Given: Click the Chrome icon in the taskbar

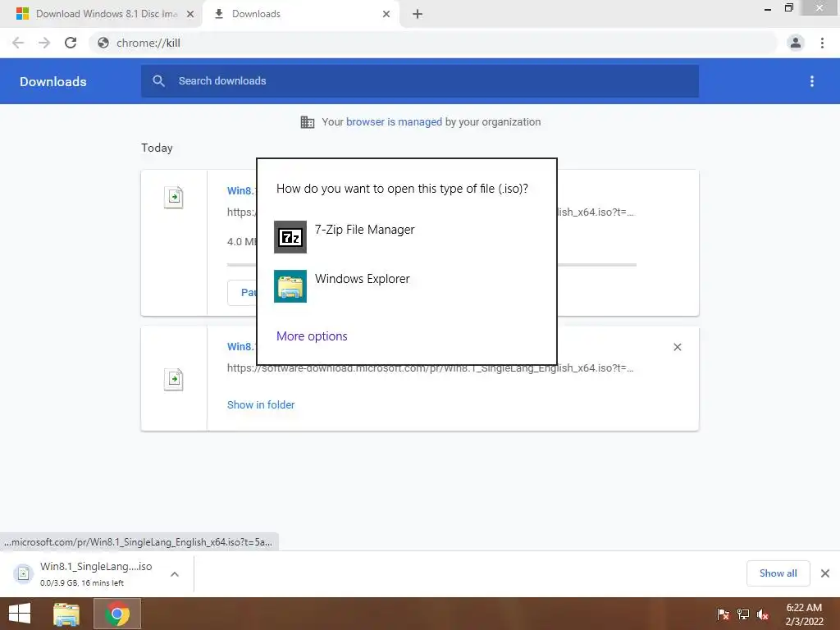Looking at the screenshot, I should tap(117, 614).
